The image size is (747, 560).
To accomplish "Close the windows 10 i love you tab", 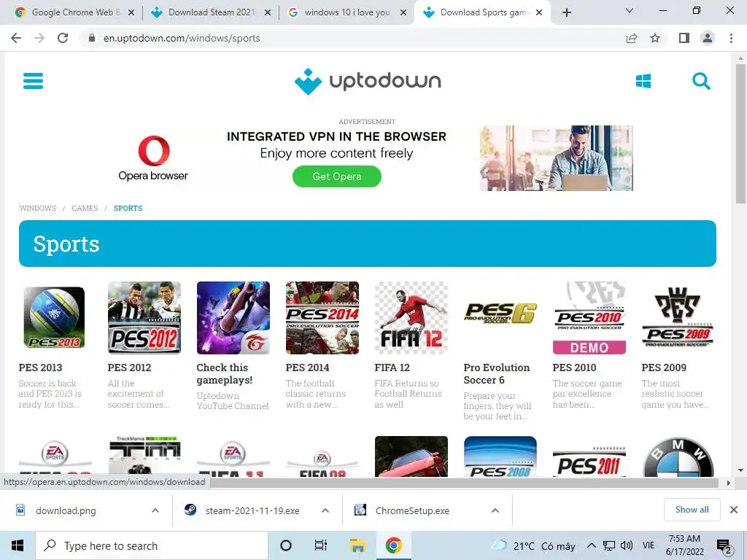I will click(x=403, y=12).
